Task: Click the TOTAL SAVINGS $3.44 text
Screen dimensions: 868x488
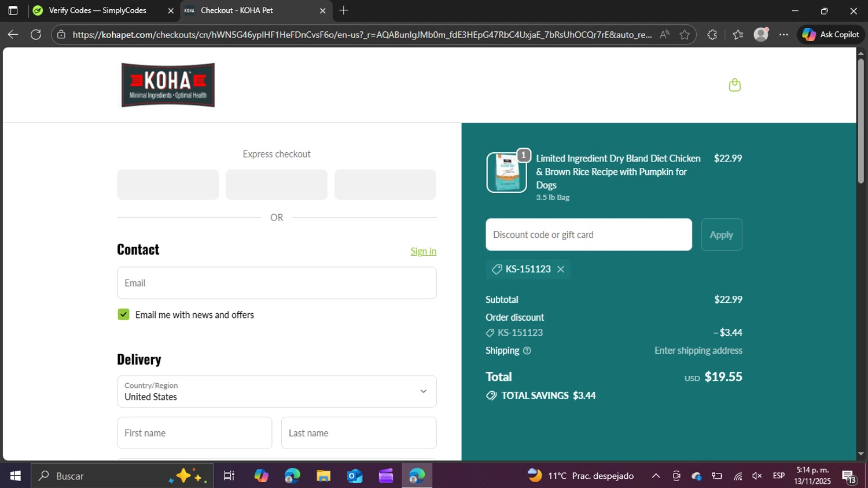Action: [549, 395]
